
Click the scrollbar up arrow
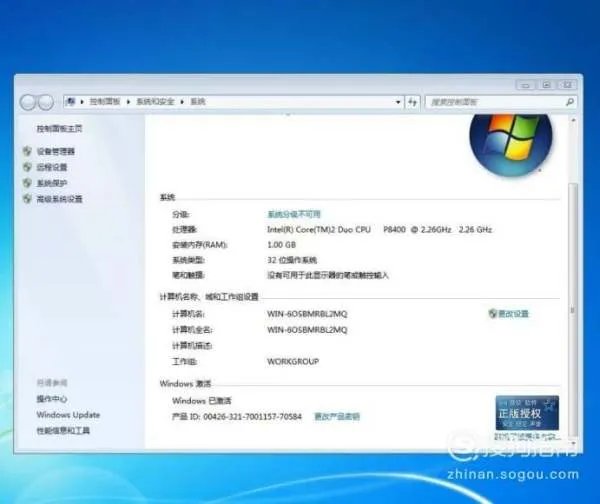[x=573, y=120]
